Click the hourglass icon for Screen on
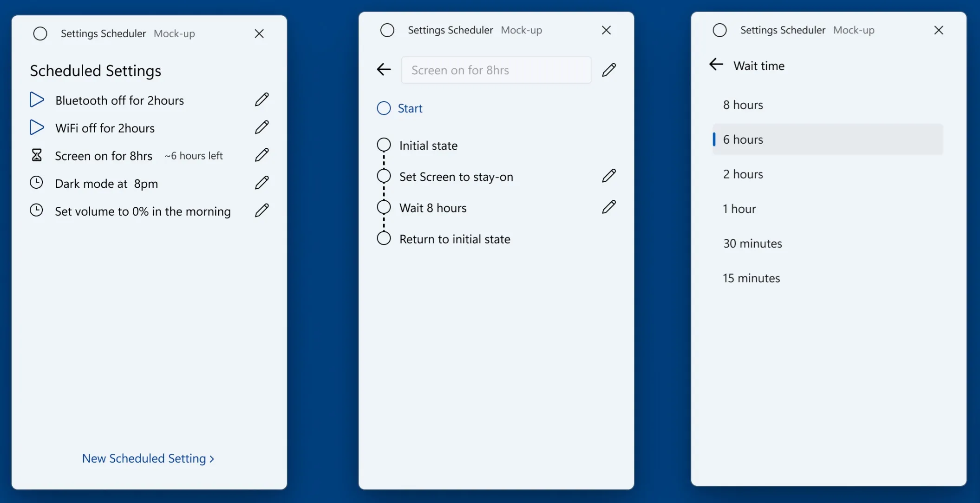980x503 pixels. pyautogui.click(x=36, y=156)
